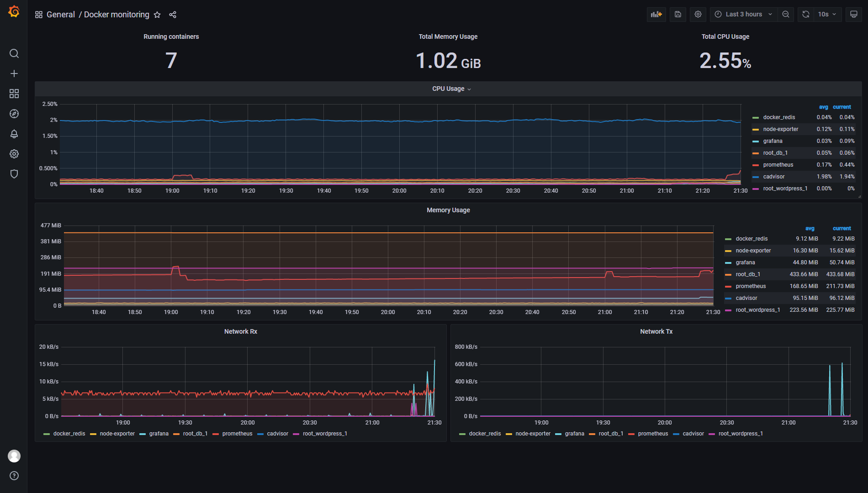Sort Memory legend by avg column
This screenshot has width=868, height=493.
point(810,228)
